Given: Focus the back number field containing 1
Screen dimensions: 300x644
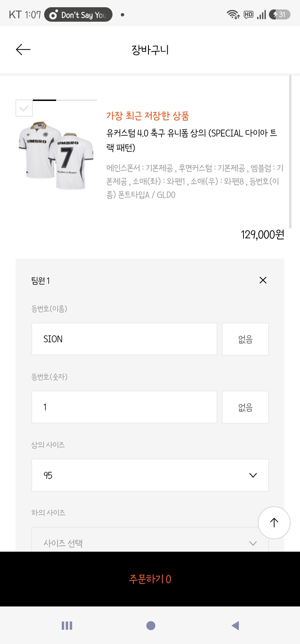Looking at the screenshot, I should coord(124,407).
